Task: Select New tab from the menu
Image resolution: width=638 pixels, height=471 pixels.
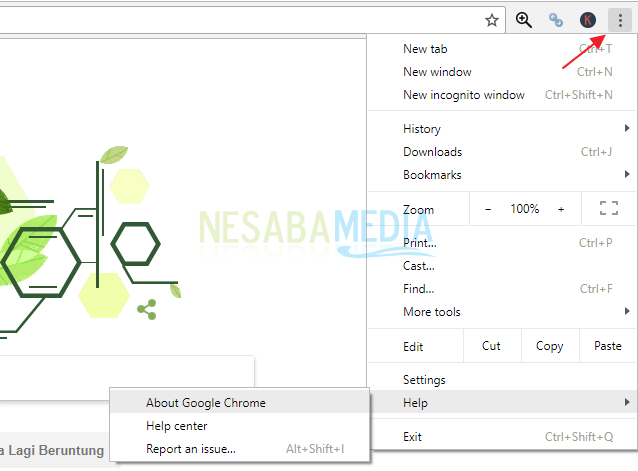Action: (x=503, y=49)
